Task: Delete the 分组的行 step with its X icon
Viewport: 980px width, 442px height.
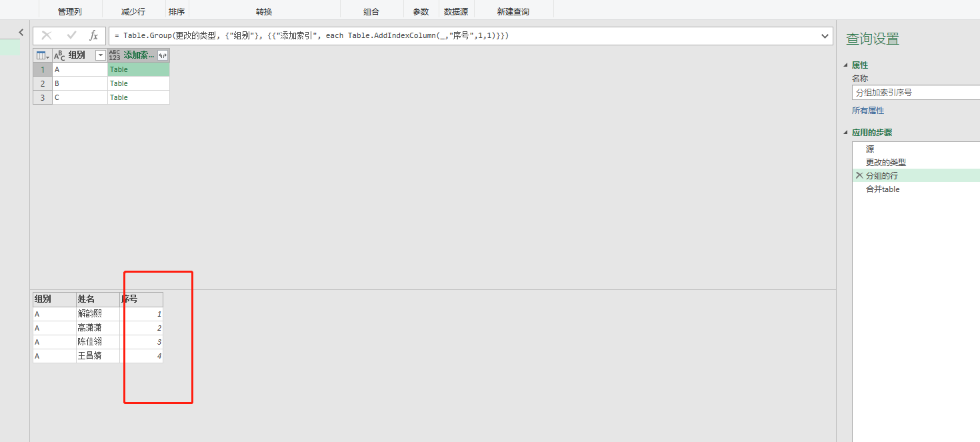Action: (859, 175)
